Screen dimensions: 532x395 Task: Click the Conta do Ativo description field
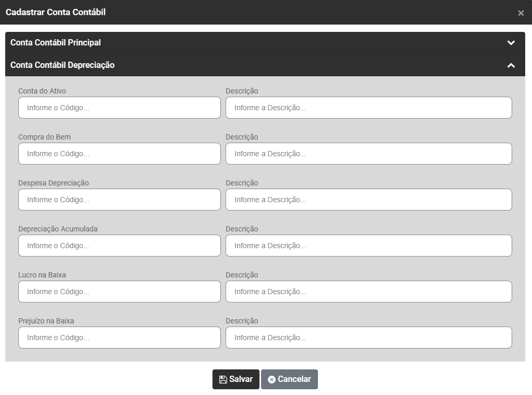369,108
